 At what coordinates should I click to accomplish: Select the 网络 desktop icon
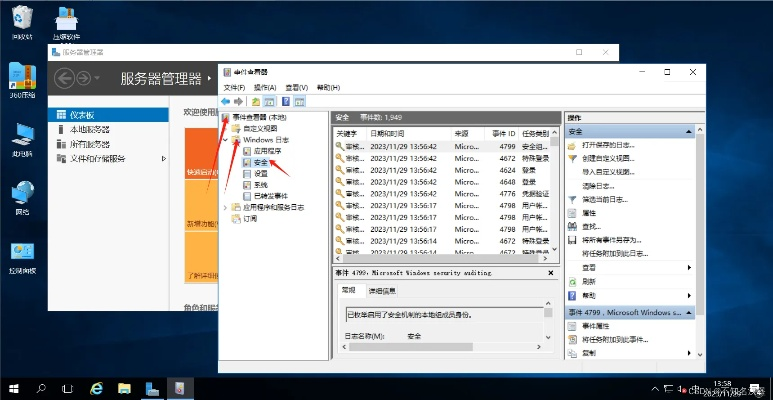click(22, 198)
